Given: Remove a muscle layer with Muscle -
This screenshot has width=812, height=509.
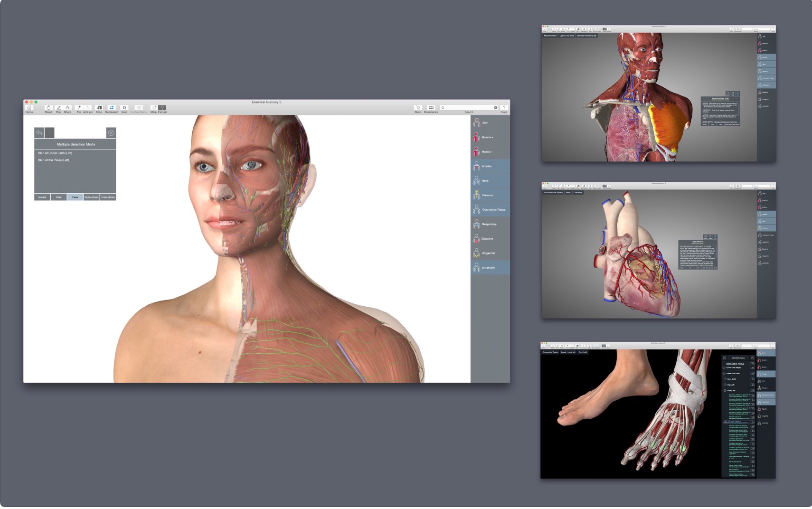Looking at the screenshot, I should click(x=491, y=152).
